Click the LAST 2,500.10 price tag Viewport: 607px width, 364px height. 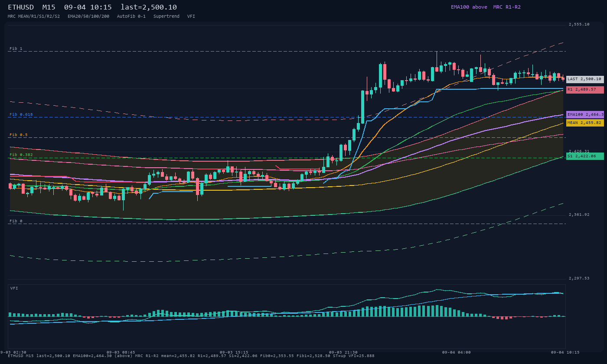[x=585, y=79]
